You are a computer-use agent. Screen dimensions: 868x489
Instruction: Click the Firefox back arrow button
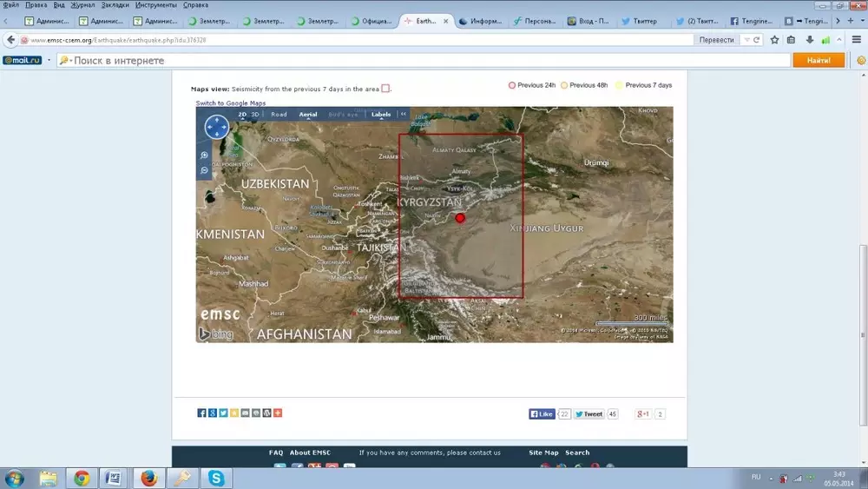click(11, 40)
